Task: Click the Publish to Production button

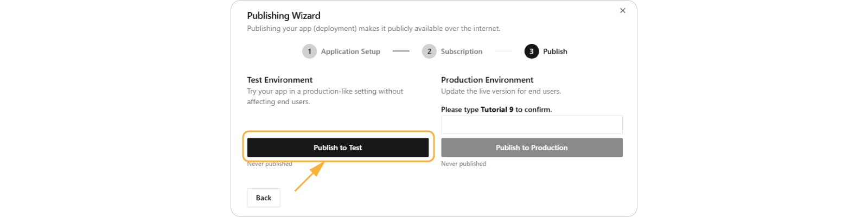Action: pos(532,148)
